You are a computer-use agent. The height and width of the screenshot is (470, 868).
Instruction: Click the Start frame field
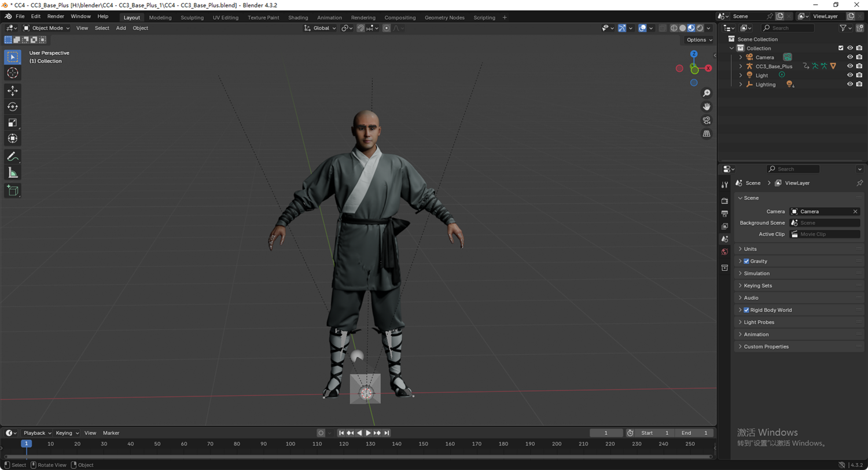point(654,433)
